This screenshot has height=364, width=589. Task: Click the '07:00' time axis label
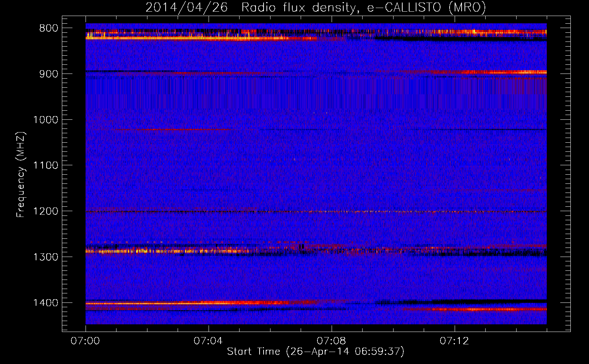(86, 341)
